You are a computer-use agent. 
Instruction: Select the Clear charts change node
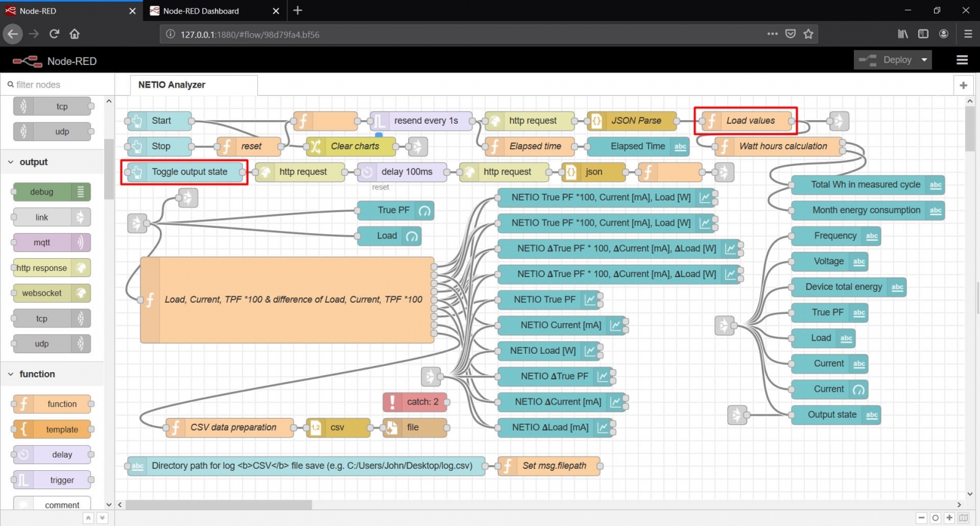(351, 146)
